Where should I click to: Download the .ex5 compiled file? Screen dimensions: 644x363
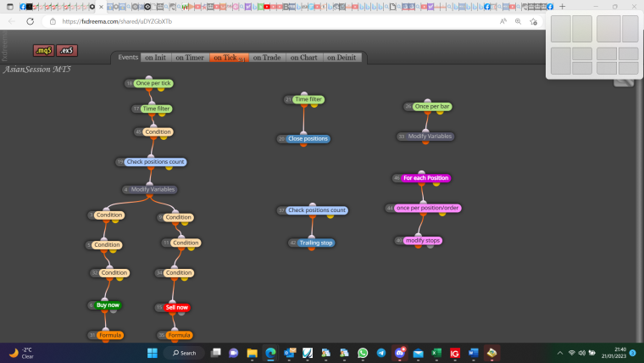tap(67, 51)
